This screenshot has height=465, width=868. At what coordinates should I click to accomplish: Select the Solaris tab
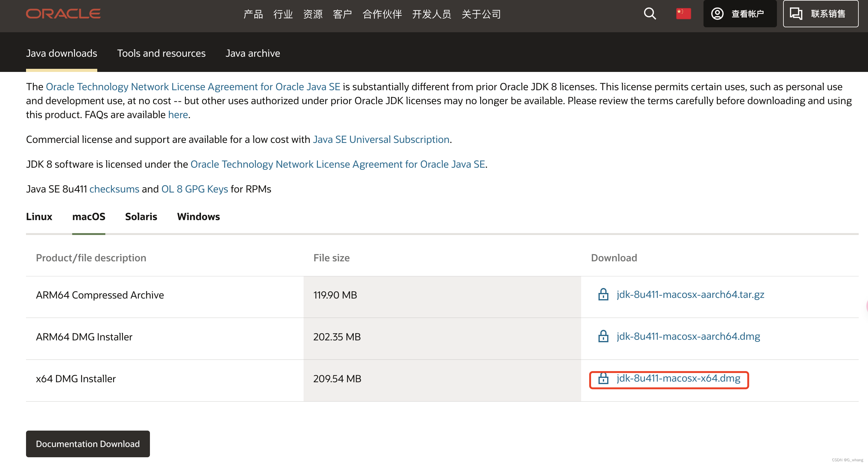(x=141, y=217)
